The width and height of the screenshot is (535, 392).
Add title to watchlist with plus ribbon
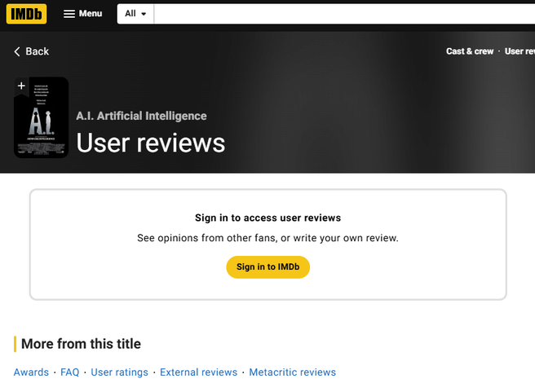point(21,86)
